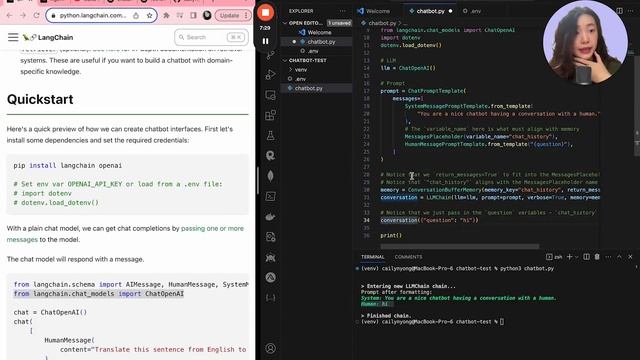Open the Testing flask icon in activity bar

point(270,136)
